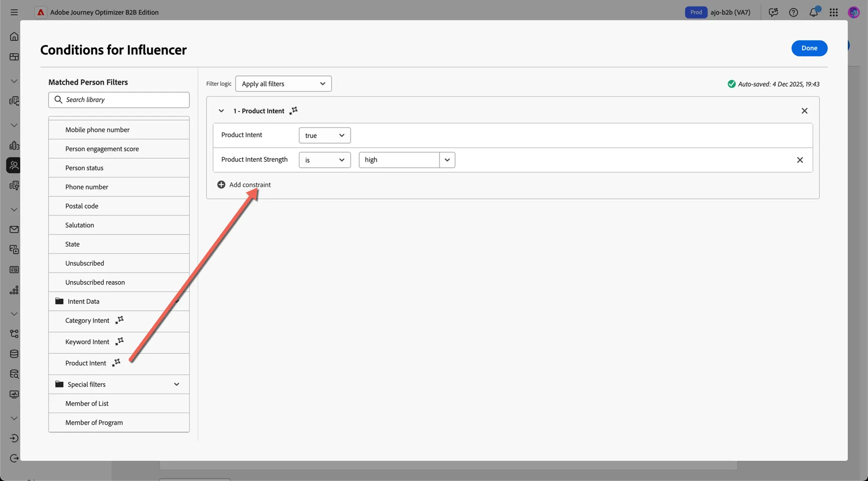
Task: Open the arrow next to 'high' value
Action: [x=447, y=160]
